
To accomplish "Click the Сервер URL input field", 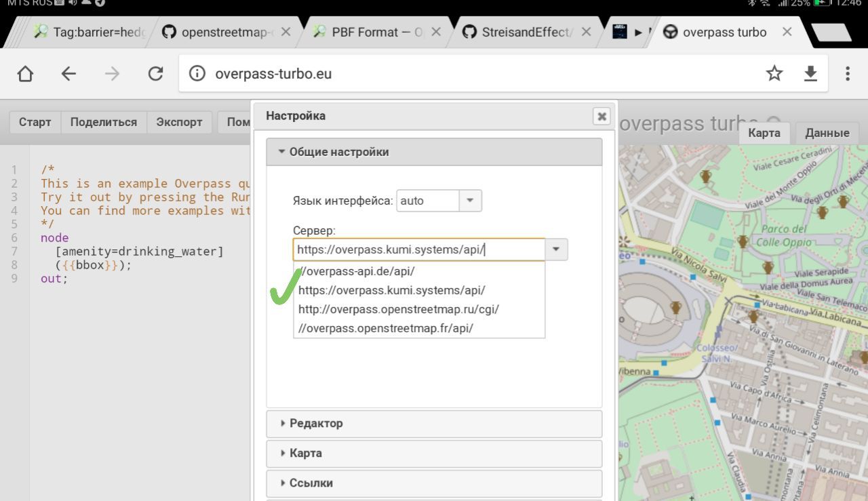I will coord(419,249).
